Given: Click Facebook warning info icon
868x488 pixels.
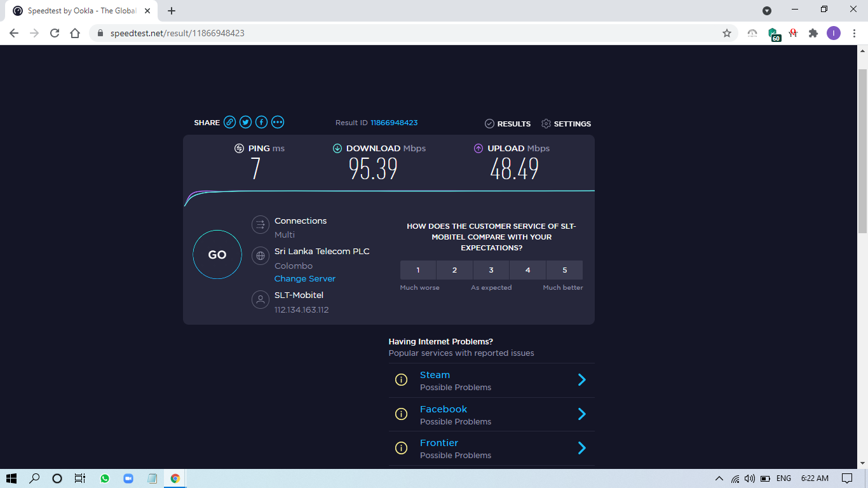Looking at the screenshot, I should 401,414.
